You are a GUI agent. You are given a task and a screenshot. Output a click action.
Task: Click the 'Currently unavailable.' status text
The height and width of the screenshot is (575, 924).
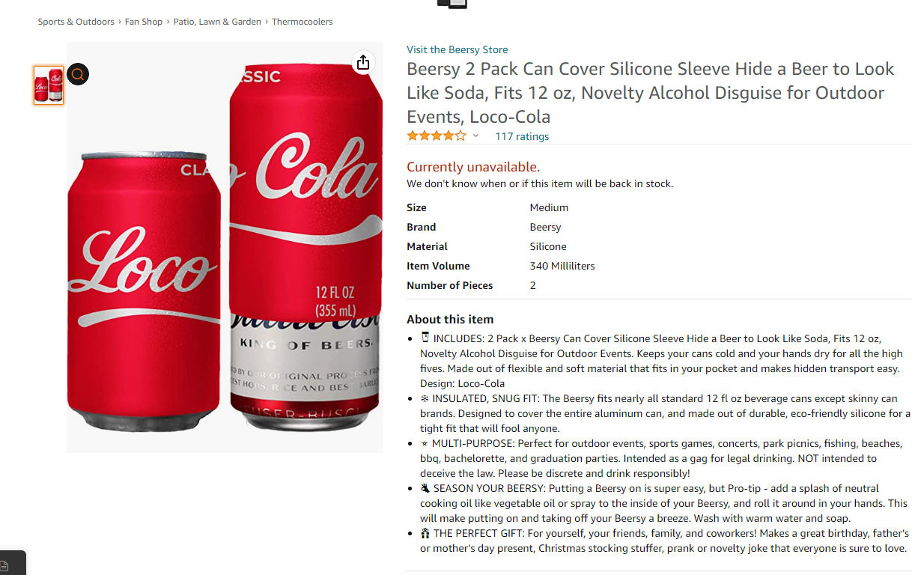pyautogui.click(x=472, y=167)
